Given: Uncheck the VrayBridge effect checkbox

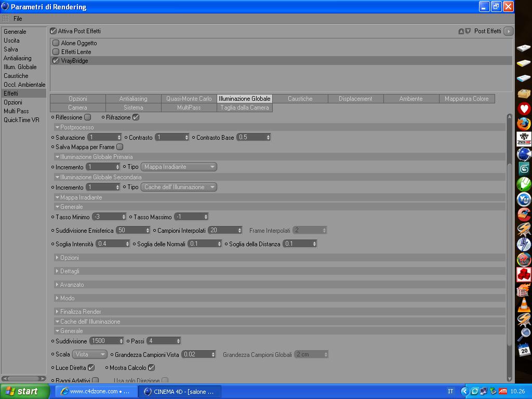Looking at the screenshot, I should point(56,60).
